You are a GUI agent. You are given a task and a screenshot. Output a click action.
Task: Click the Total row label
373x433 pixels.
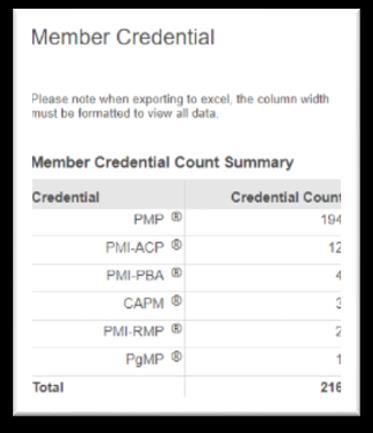click(48, 387)
